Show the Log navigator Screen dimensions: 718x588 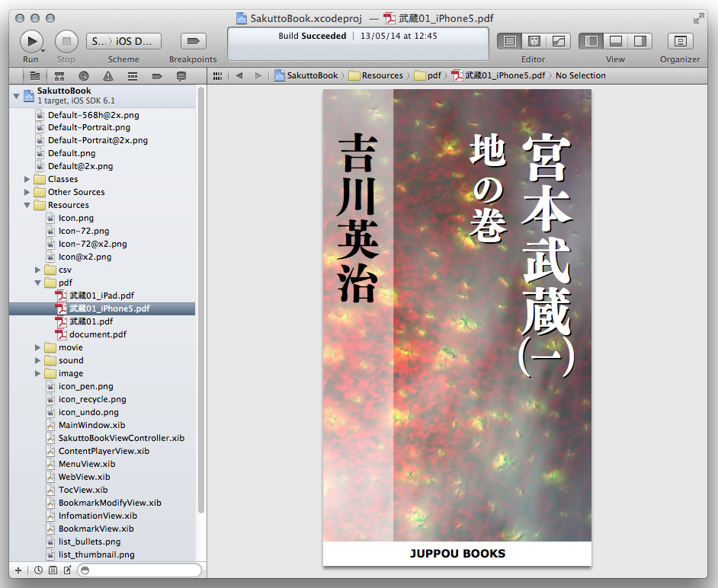(181, 76)
